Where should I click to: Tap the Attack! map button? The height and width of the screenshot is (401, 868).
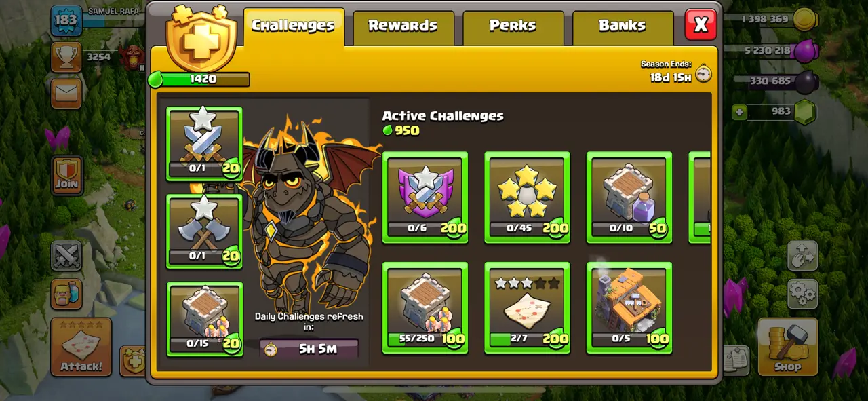click(81, 347)
